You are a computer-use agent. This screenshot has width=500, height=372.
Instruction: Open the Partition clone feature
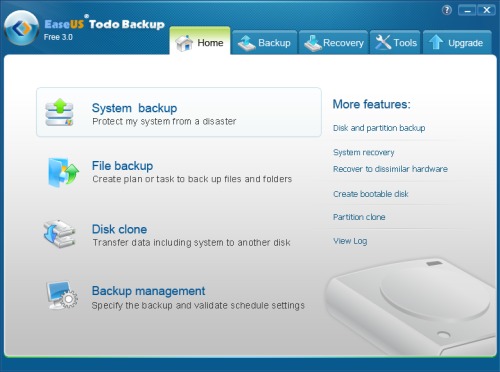[359, 217]
